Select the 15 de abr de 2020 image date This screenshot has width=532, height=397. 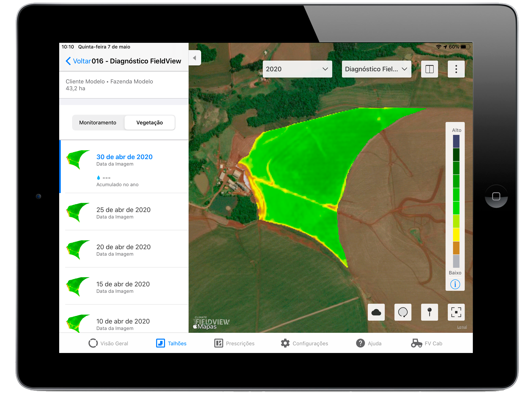coord(124,286)
